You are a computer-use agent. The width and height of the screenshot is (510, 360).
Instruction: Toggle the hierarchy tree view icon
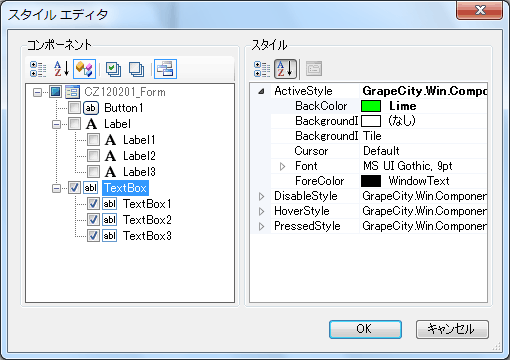coord(165,69)
